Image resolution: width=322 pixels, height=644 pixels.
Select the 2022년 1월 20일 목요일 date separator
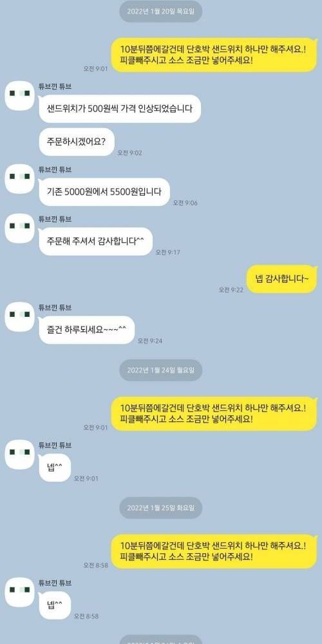(161, 12)
